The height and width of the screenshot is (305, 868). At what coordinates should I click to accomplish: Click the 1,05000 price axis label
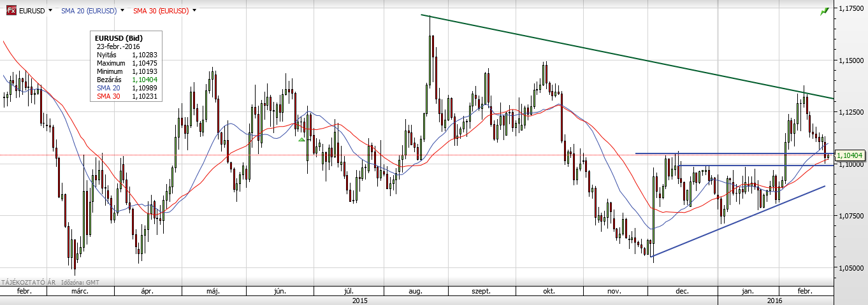click(851, 268)
